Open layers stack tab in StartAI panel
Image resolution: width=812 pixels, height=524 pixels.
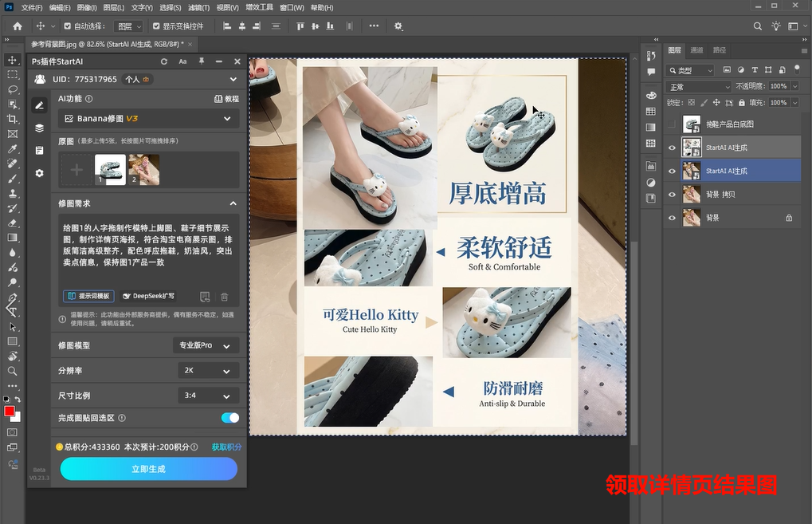pyautogui.click(x=39, y=128)
